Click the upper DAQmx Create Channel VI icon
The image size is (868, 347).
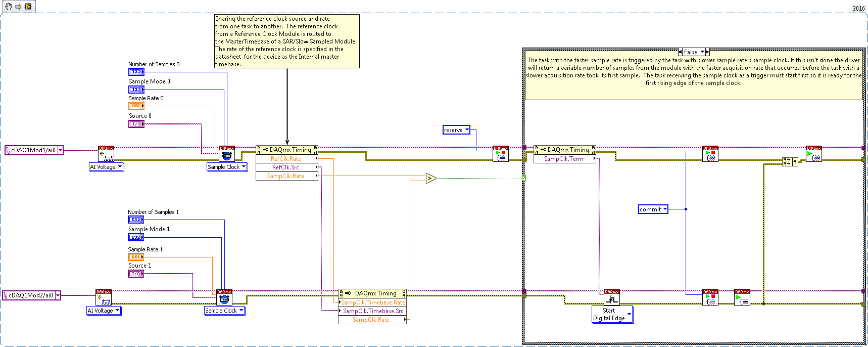(x=106, y=154)
